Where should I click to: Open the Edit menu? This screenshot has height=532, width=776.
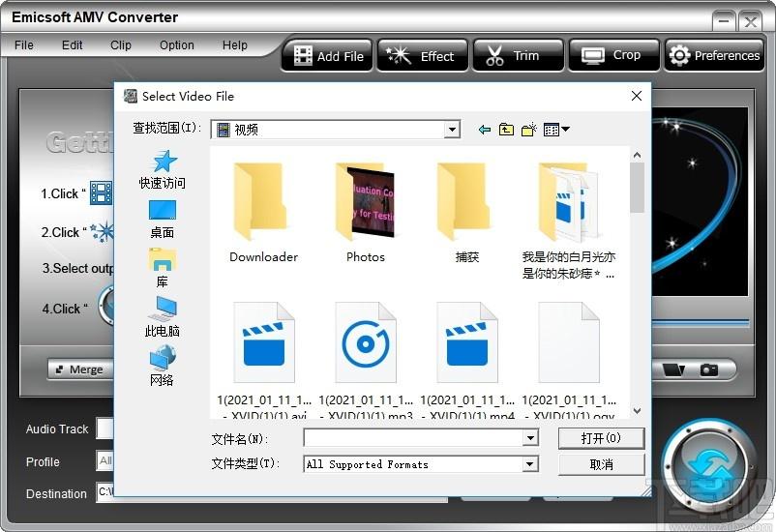[72, 45]
